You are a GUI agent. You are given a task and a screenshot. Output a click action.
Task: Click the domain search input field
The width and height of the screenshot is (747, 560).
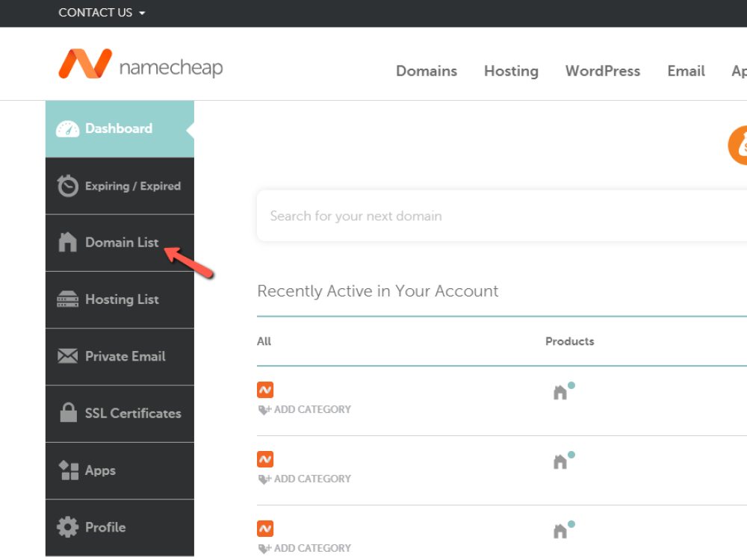click(502, 216)
